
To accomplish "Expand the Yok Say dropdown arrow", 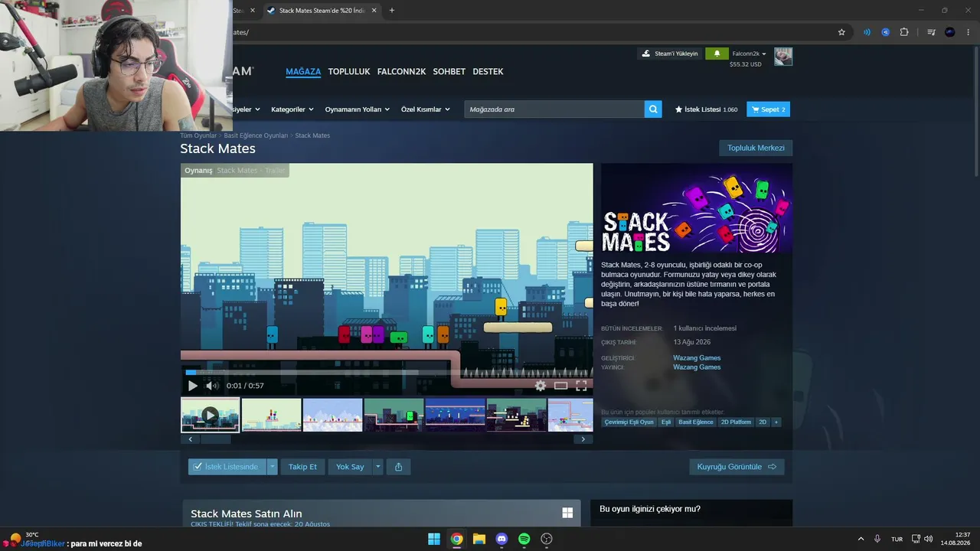I will (x=377, y=467).
